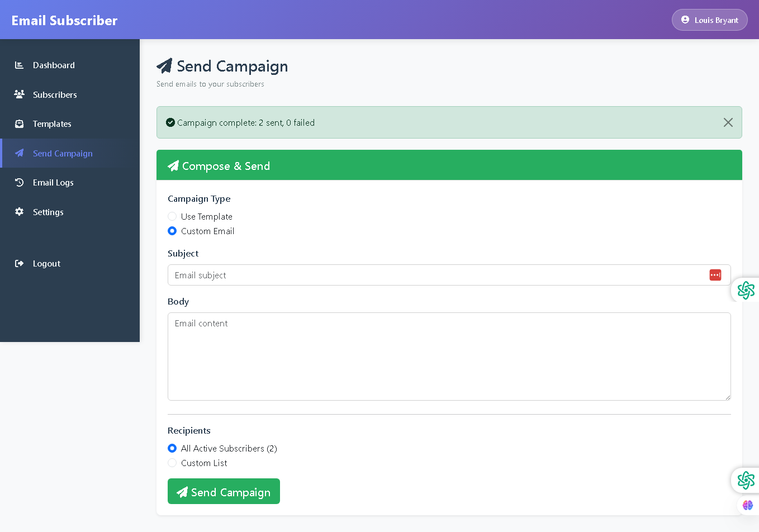Go to the Email Logs page
Image resolution: width=759 pixels, height=532 pixels.
53,183
